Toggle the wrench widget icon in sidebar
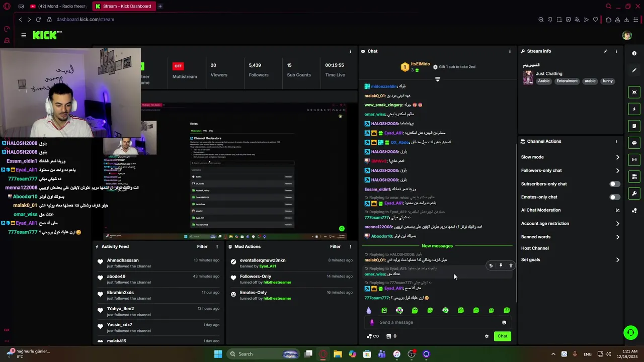Image resolution: width=644 pixels, height=362 pixels. 634,194
